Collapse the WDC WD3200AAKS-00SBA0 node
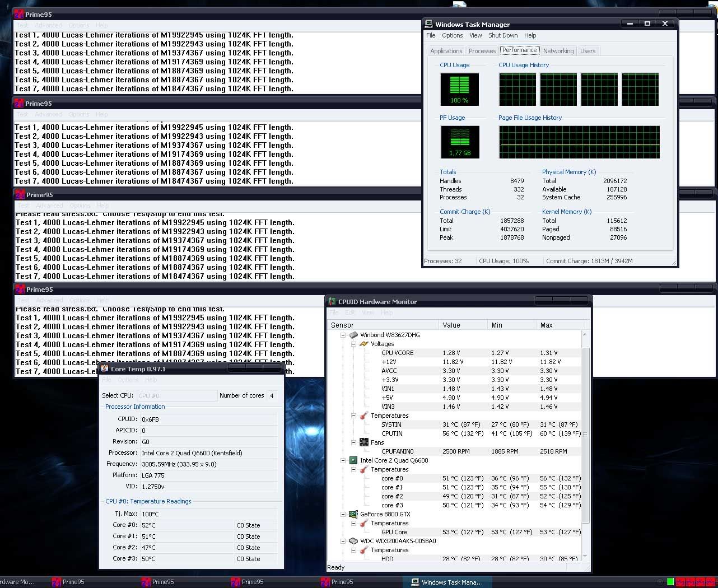Screen dimensions: 718x588 coord(343,541)
